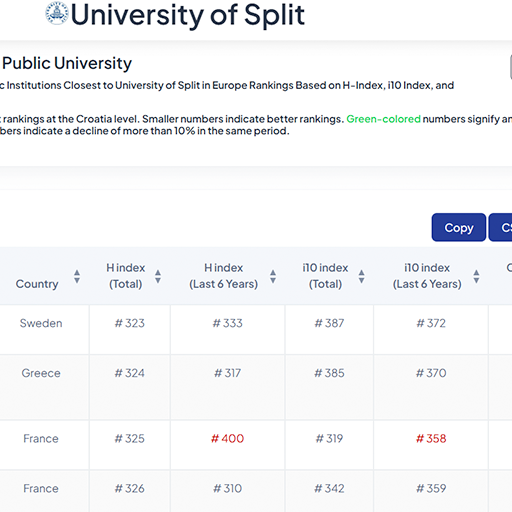
Task: Click the Institutions Closest to University of Split sentence
Action: point(227,85)
